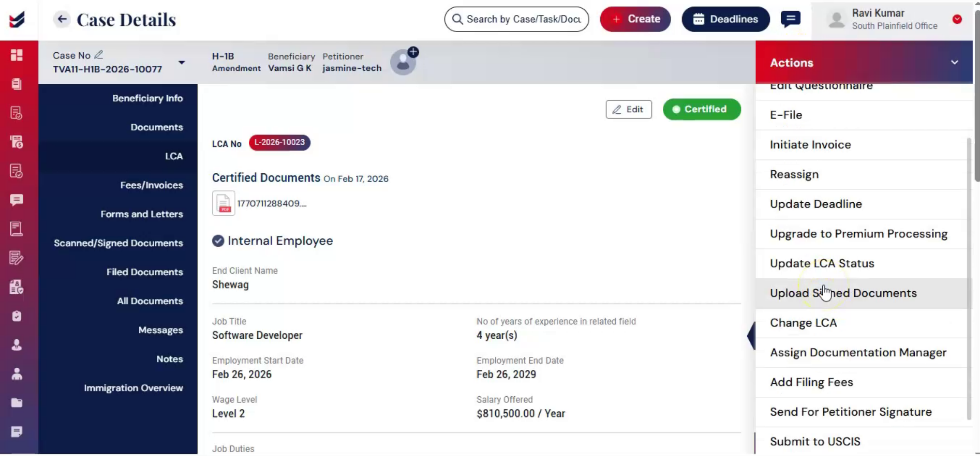Click the bottom note icon in sidebar
The width and height of the screenshot is (980, 456).
16,431
